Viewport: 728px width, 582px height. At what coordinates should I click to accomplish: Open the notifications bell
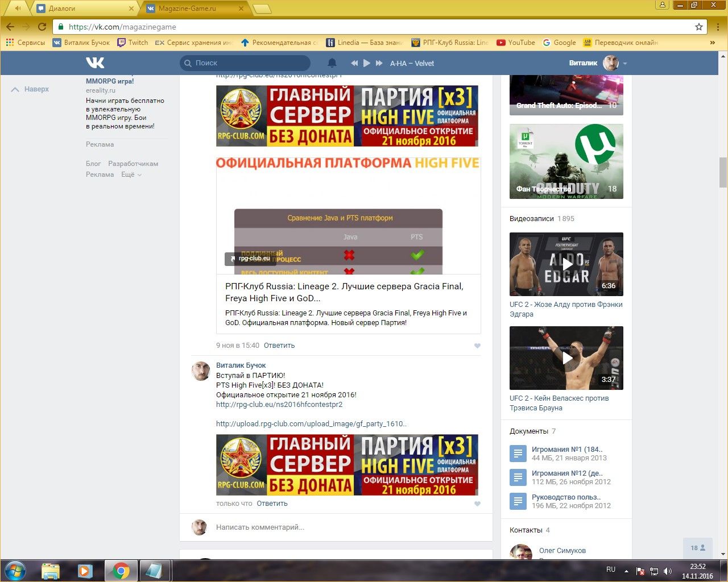tap(332, 63)
